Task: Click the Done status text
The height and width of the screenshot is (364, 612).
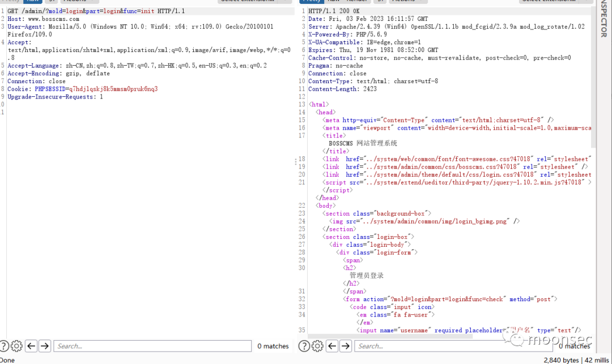Action: (x=7, y=360)
